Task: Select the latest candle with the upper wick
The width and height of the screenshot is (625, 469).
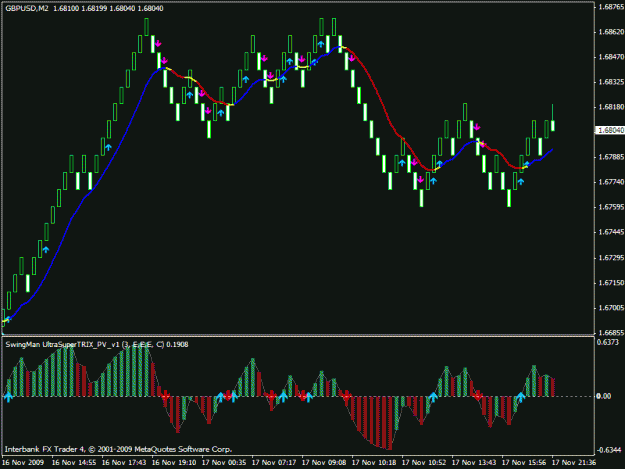Action: pos(553,125)
